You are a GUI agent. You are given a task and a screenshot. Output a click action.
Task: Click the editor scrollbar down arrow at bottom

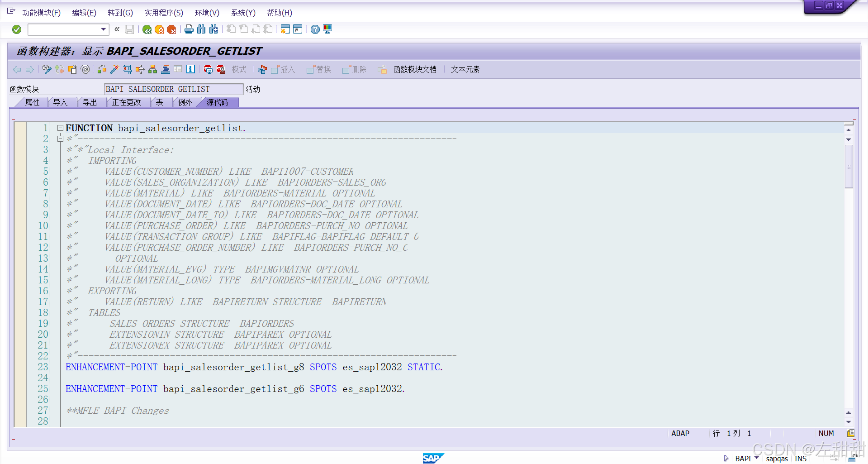coord(849,422)
